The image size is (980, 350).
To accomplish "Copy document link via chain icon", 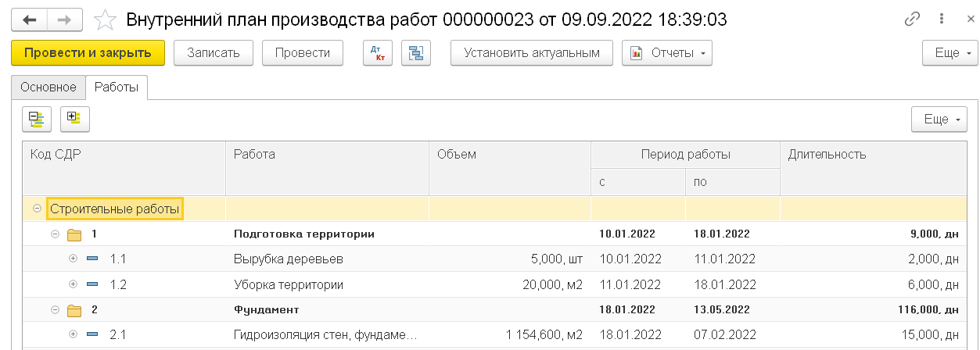I will [912, 20].
